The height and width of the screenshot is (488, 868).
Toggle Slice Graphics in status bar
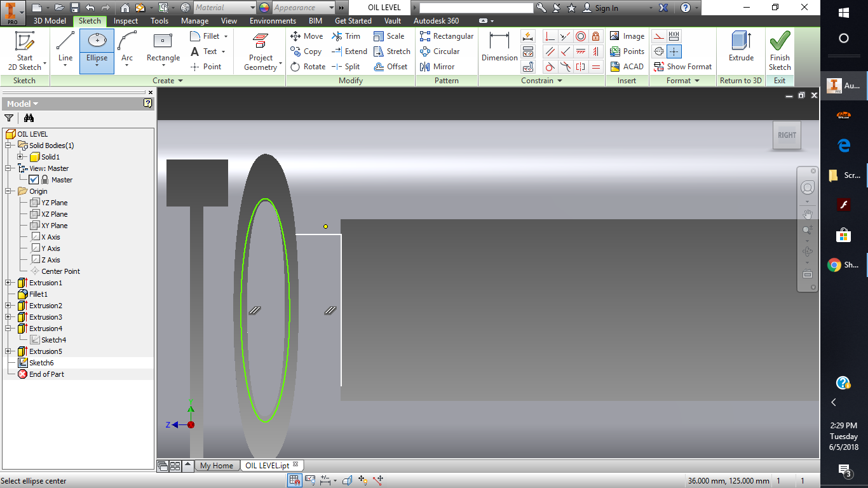point(348,480)
